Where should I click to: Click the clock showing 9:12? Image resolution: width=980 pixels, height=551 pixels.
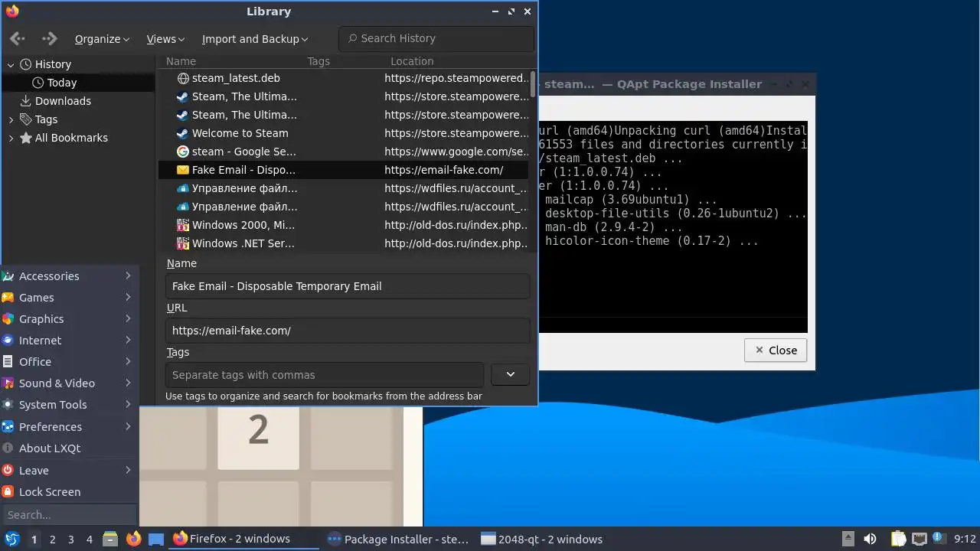pyautogui.click(x=965, y=539)
